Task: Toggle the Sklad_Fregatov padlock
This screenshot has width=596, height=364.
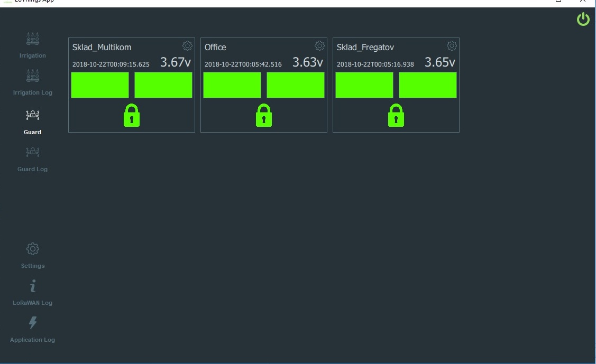Action: coord(396,115)
